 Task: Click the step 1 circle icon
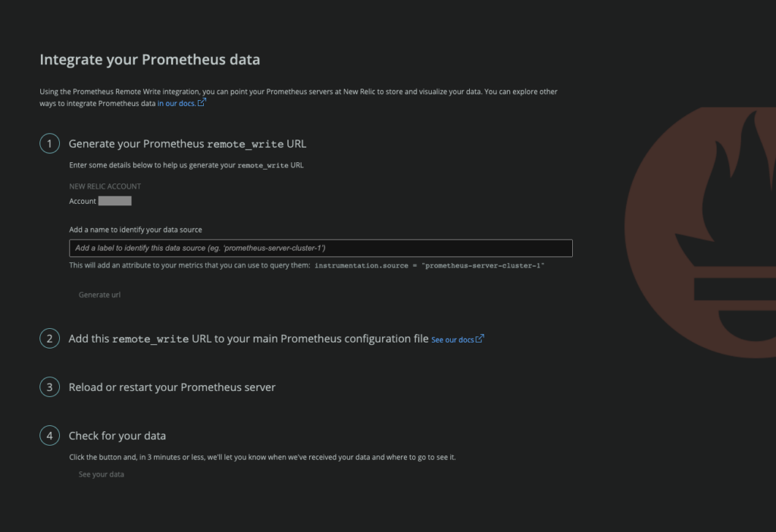point(49,144)
